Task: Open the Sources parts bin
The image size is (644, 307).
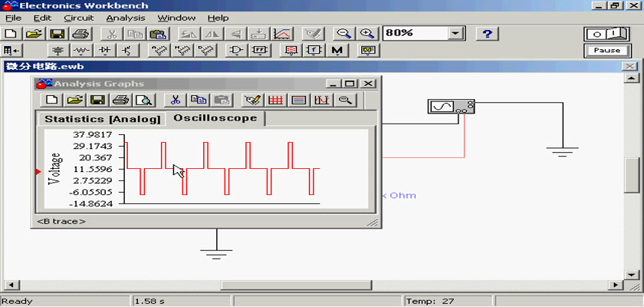Action: tap(59, 51)
